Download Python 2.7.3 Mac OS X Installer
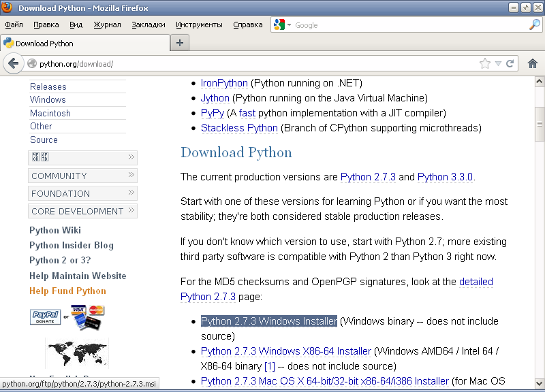The height and width of the screenshot is (392, 545). 325,381
